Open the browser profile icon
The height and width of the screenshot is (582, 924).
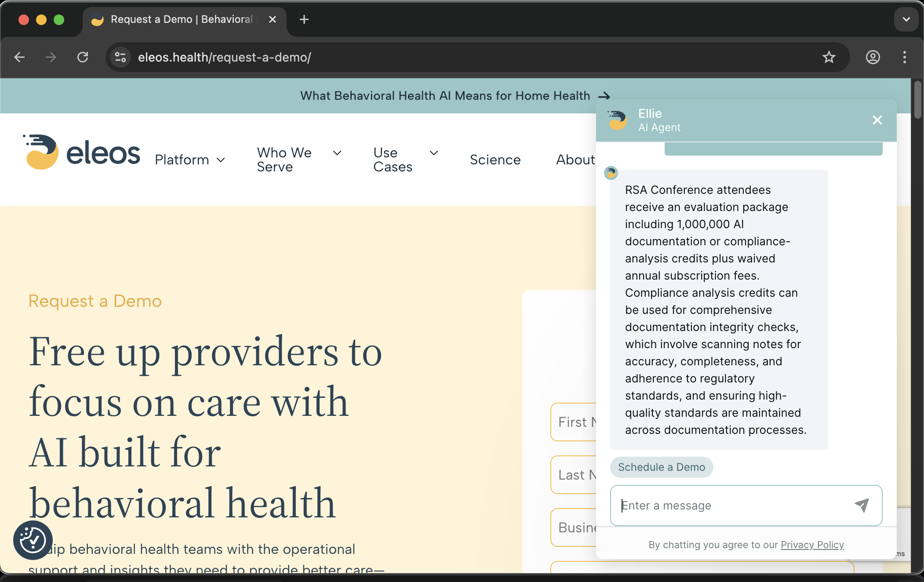point(873,57)
